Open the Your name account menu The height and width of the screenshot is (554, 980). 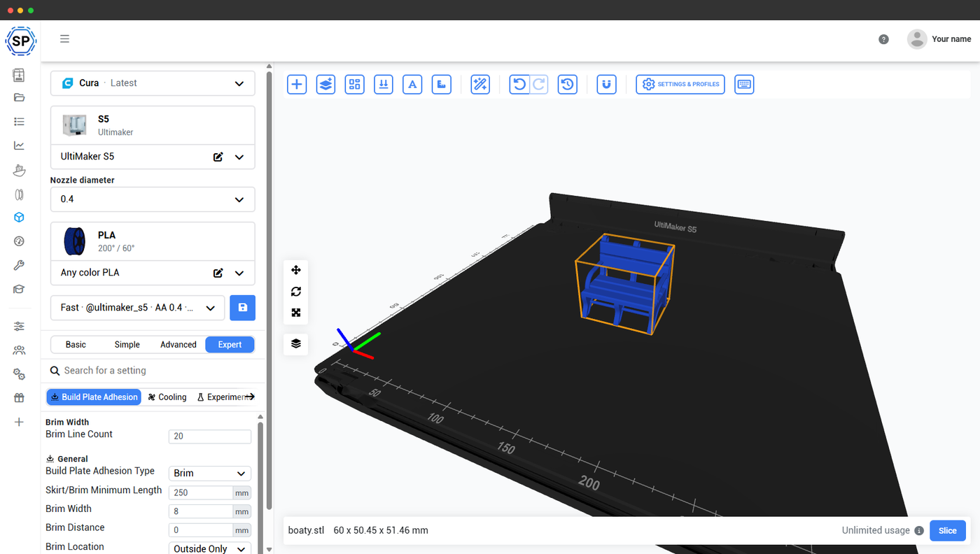coord(939,39)
